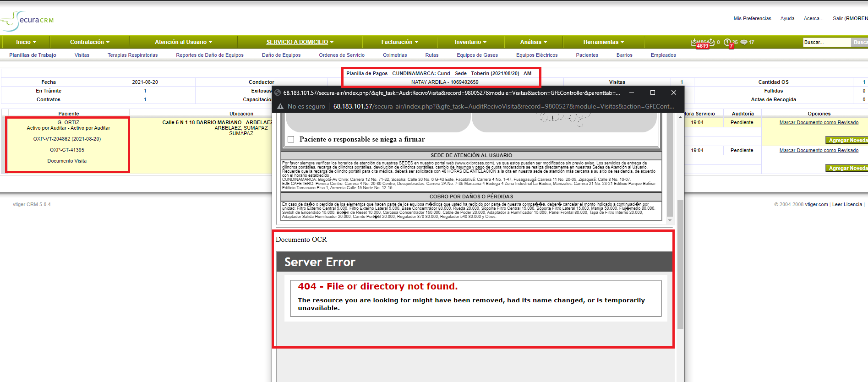Click the Documento Visita entry
Image resolution: width=868 pixels, height=382 pixels.
tap(67, 161)
